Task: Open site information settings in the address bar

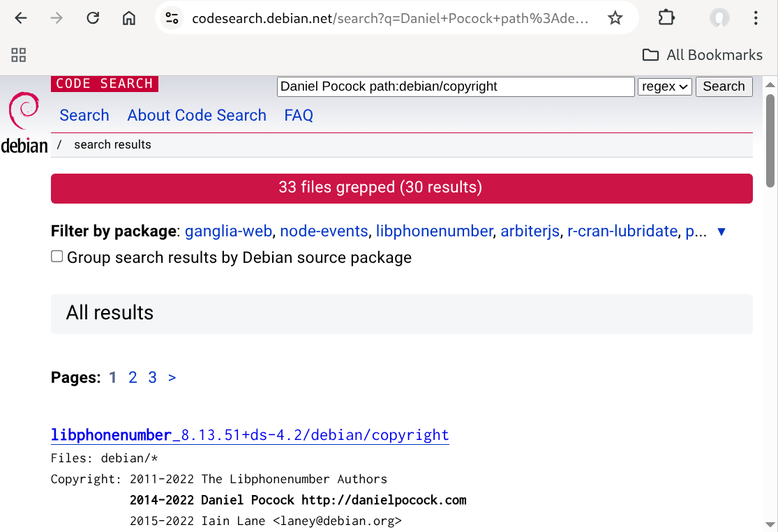Action: [x=172, y=18]
